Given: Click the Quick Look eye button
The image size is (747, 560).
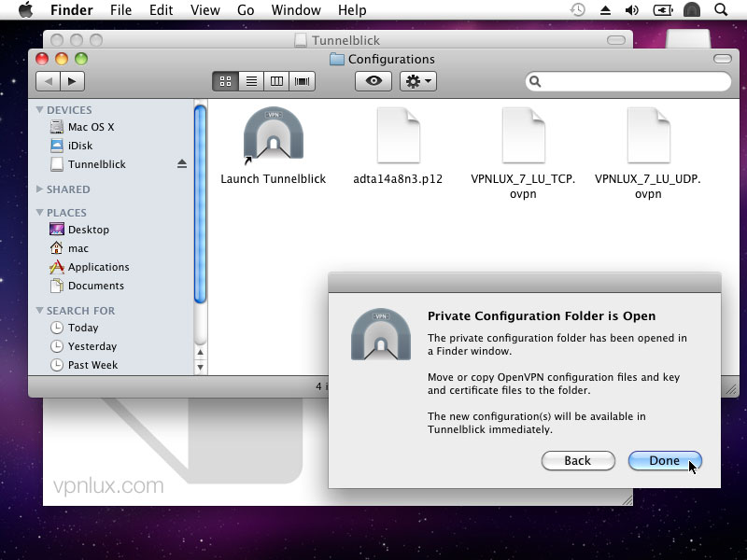Looking at the screenshot, I should (373, 81).
